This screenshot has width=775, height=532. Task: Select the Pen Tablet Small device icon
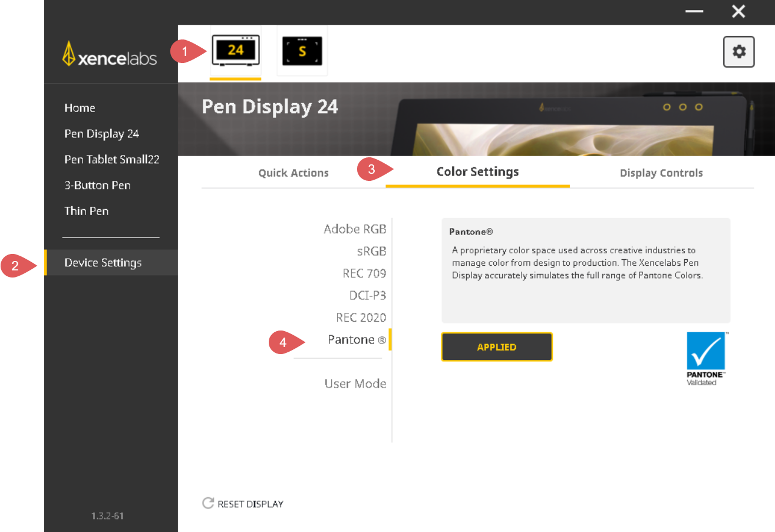pyautogui.click(x=302, y=51)
